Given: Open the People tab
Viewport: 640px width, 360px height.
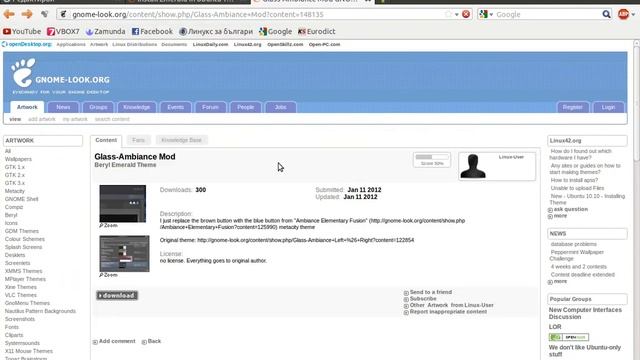Looking at the screenshot, I should click(x=245, y=107).
